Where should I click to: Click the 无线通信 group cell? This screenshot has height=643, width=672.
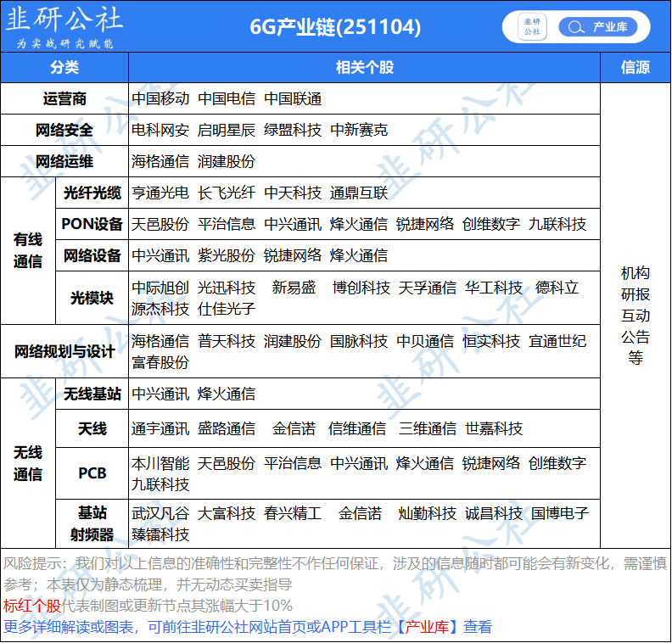[x=28, y=464]
